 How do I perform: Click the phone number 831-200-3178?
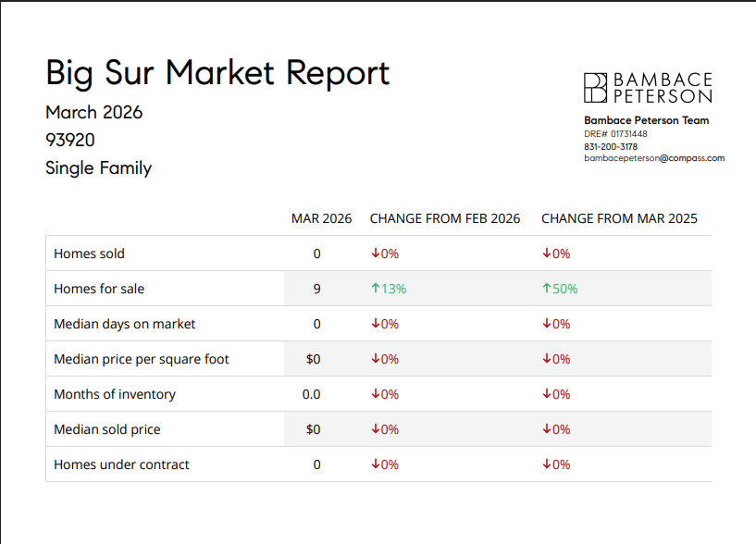point(611,146)
